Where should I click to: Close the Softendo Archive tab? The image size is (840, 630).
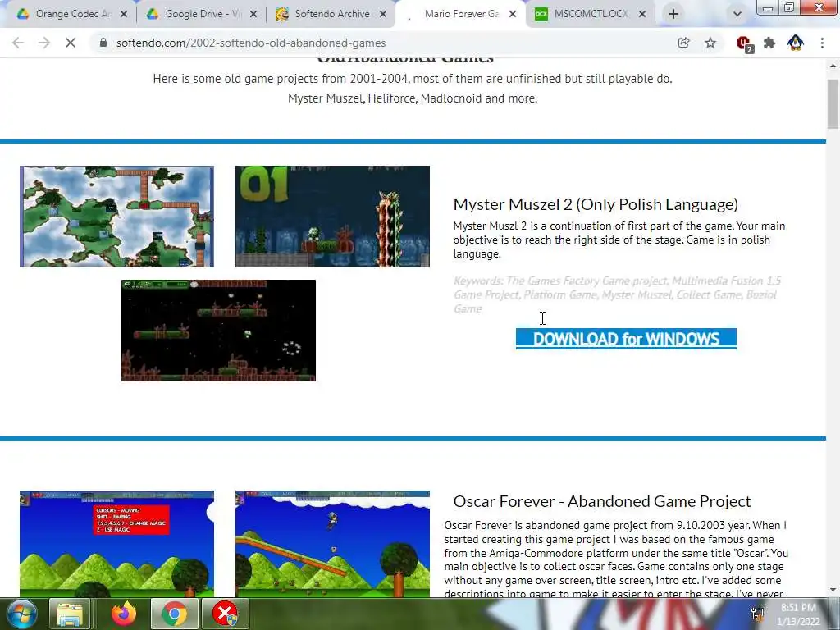tap(383, 14)
